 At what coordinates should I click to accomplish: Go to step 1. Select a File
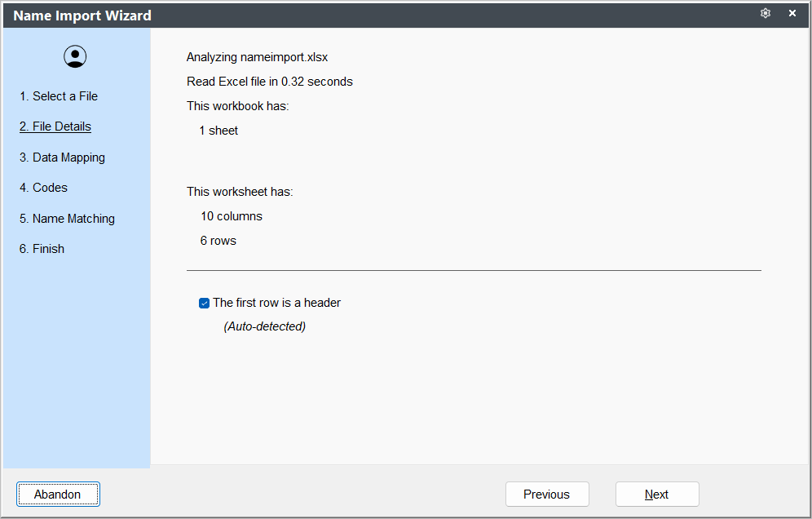pyautogui.click(x=59, y=96)
